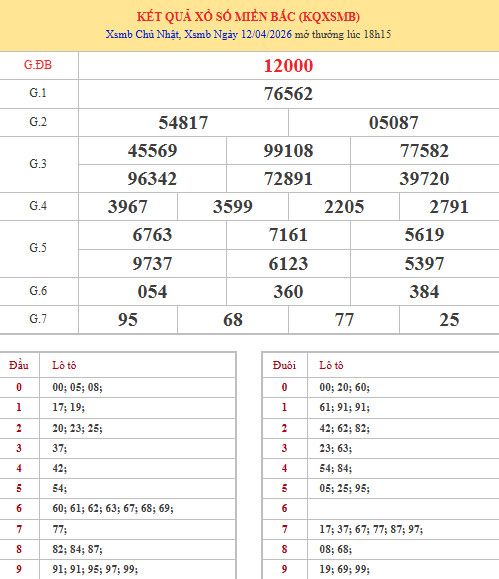Select Đầu row 0 lô tô 00; 05; 08
The width and height of the screenshot is (499, 579).
point(77,387)
